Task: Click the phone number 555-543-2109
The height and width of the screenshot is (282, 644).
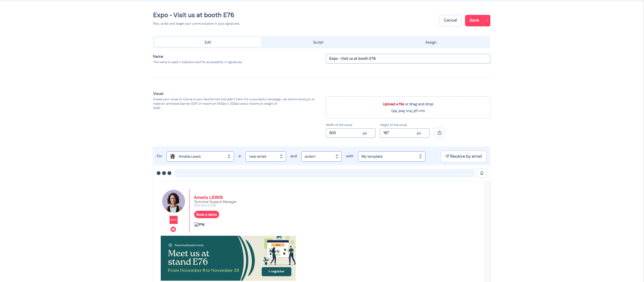Action: (205, 205)
